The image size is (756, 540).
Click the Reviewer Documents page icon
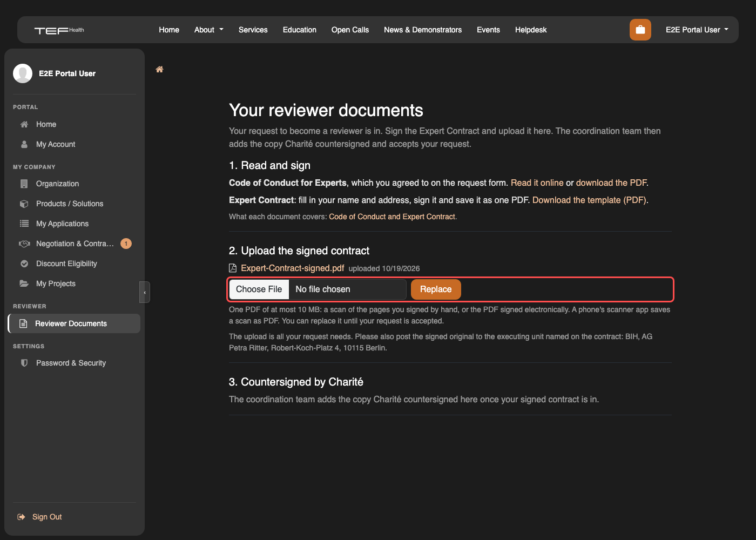(23, 323)
